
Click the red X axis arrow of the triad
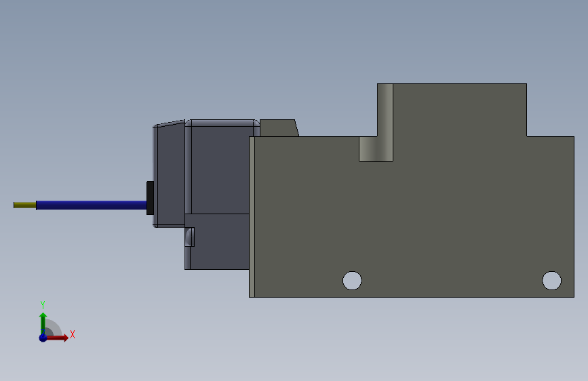point(57,338)
